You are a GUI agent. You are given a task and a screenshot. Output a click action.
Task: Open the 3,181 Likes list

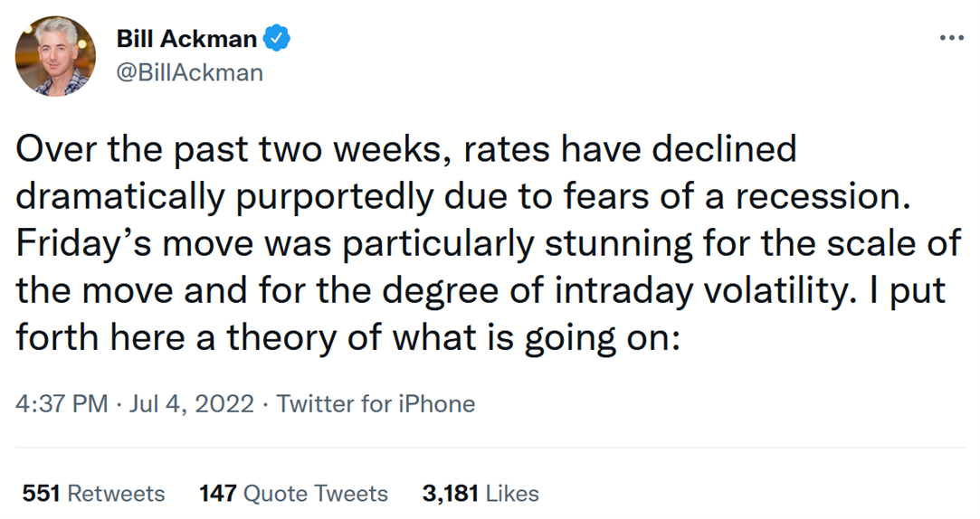pos(480,494)
